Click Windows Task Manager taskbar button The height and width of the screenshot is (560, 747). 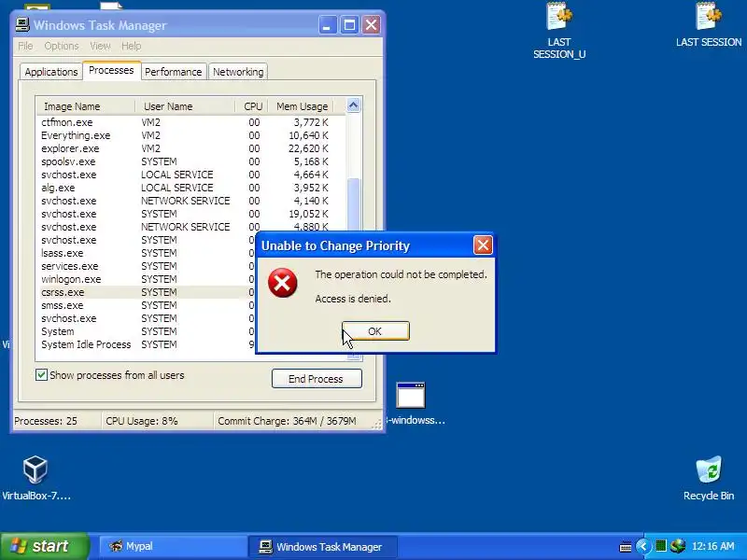322,546
